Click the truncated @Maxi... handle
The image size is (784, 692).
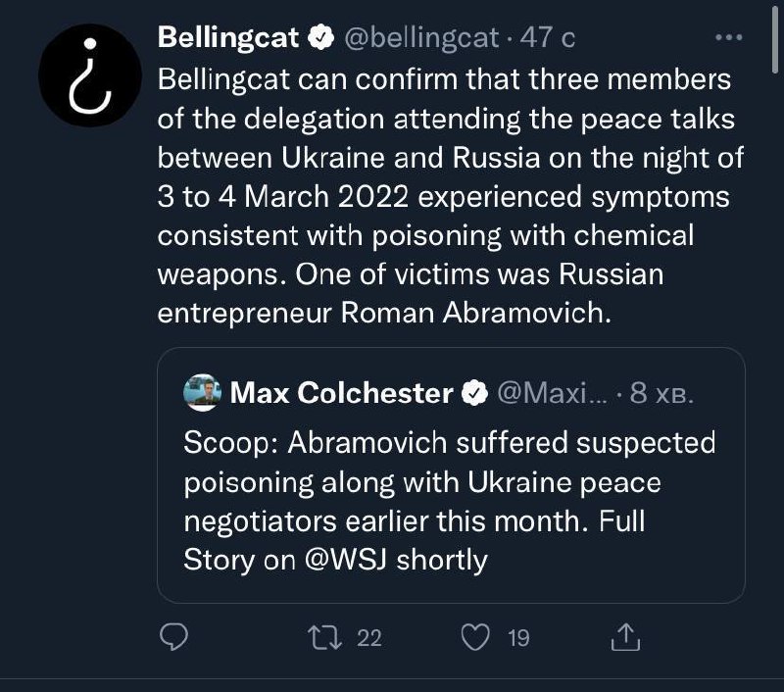point(554,394)
